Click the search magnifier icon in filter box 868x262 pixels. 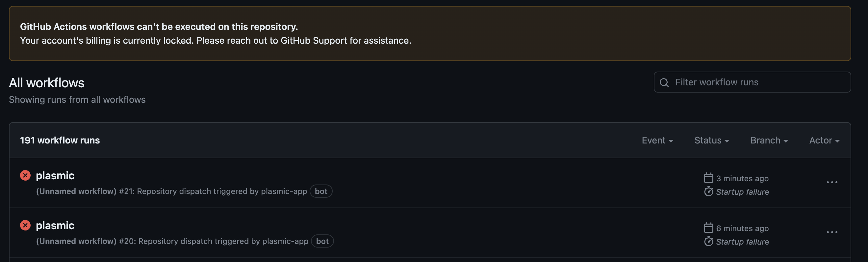(x=664, y=82)
